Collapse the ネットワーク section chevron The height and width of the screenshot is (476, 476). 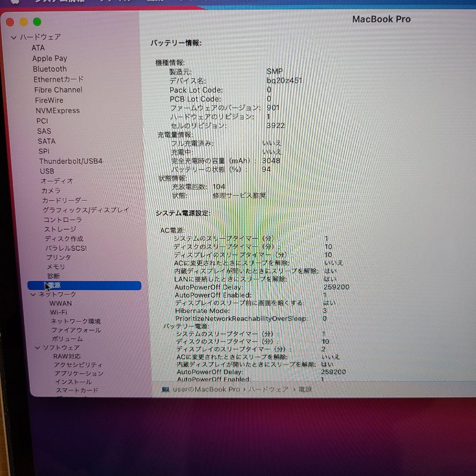(x=33, y=294)
